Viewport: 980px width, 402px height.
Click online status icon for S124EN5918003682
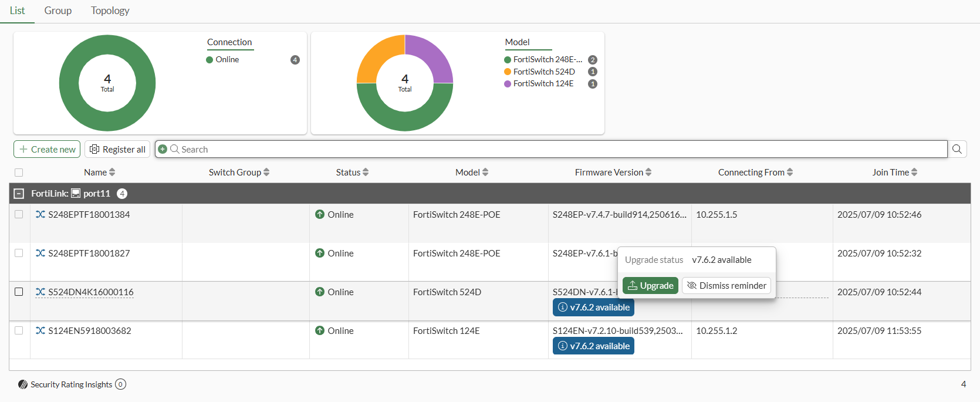[320, 330]
